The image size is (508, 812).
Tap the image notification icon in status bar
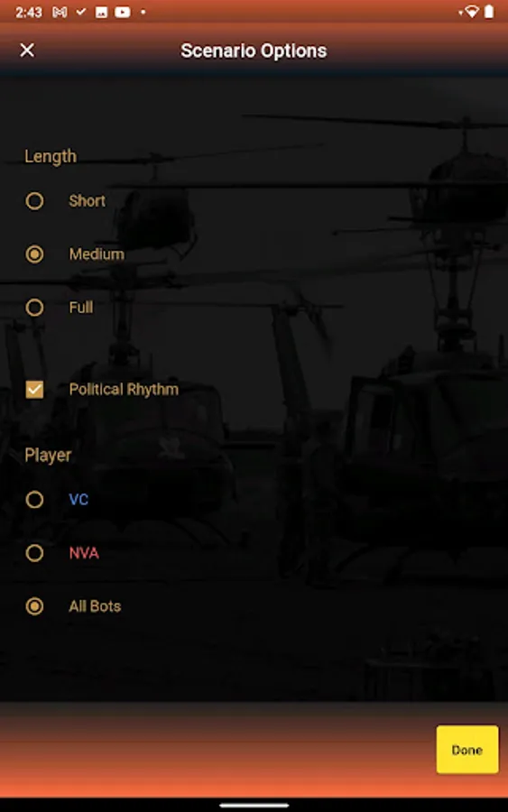pos(101,13)
